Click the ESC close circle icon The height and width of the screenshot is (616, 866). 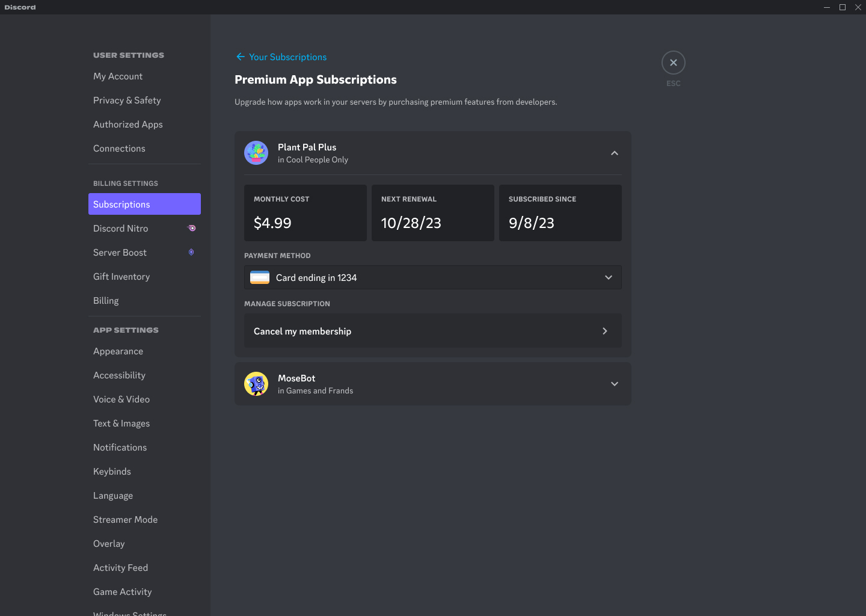pos(673,62)
